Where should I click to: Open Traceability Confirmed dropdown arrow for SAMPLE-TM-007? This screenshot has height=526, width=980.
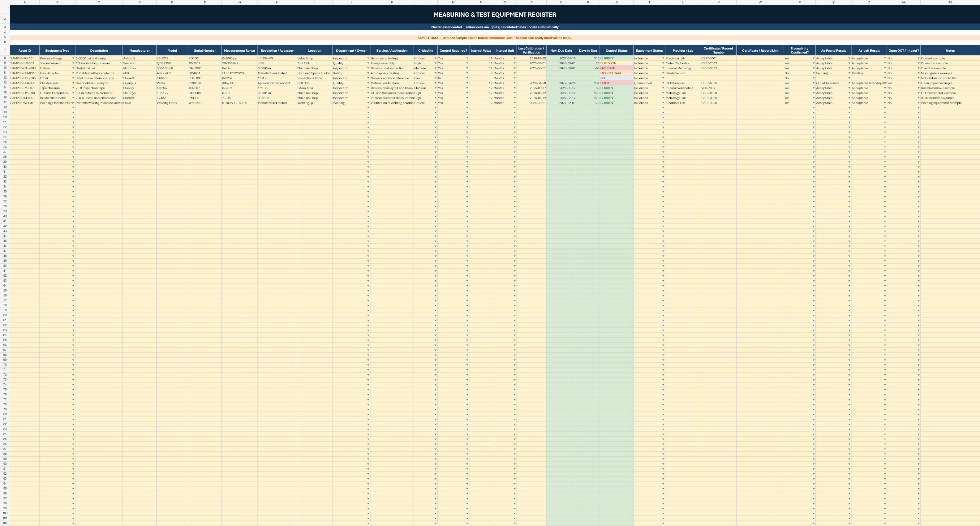[x=813, y=88]
